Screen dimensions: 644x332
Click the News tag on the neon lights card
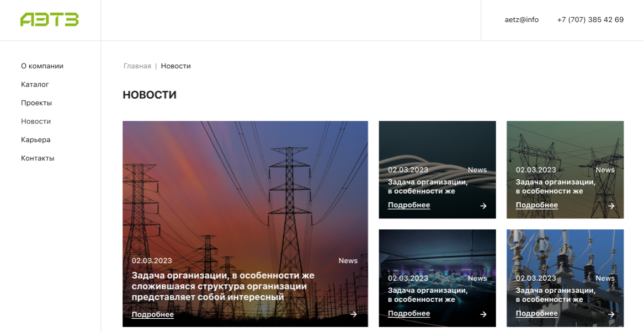477,279
